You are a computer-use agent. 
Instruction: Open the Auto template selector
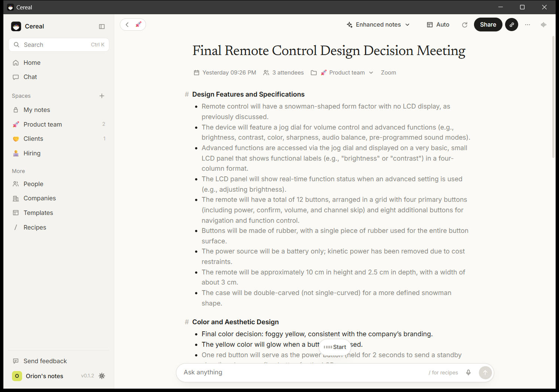(438, 25)
